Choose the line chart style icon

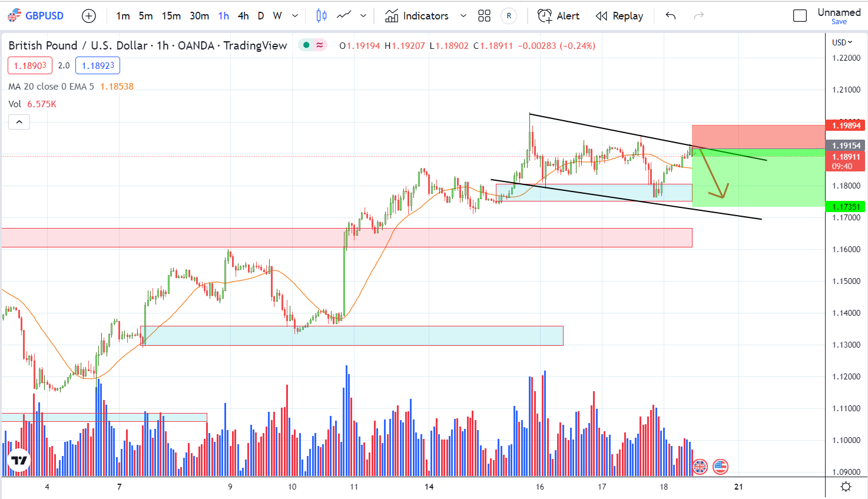point(344,16)
